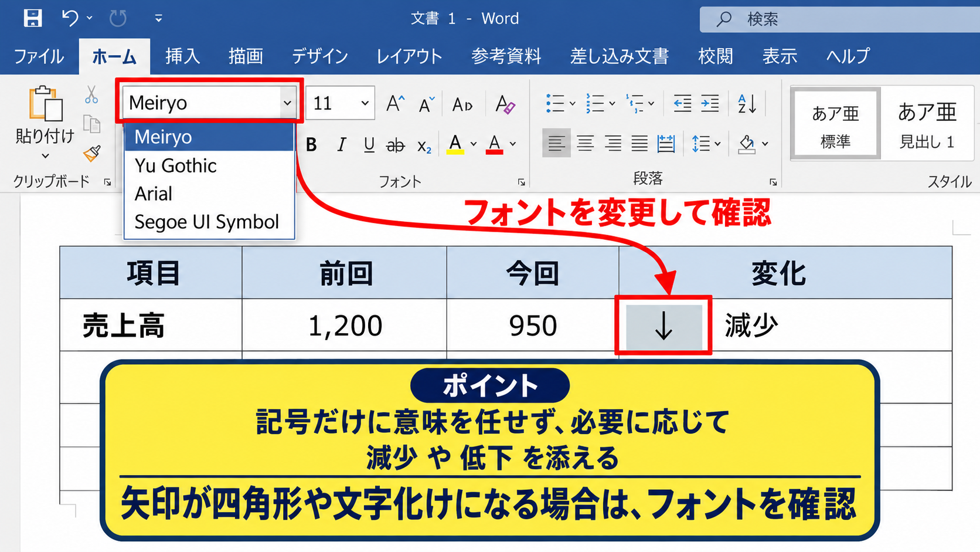
Task: Pick Segoe UI Symbol font
Action: click(x=209, y=222)
